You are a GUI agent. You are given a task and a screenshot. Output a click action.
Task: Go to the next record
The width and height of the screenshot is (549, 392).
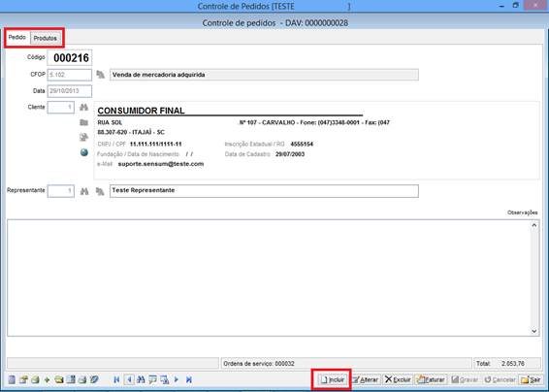(177, 379)
